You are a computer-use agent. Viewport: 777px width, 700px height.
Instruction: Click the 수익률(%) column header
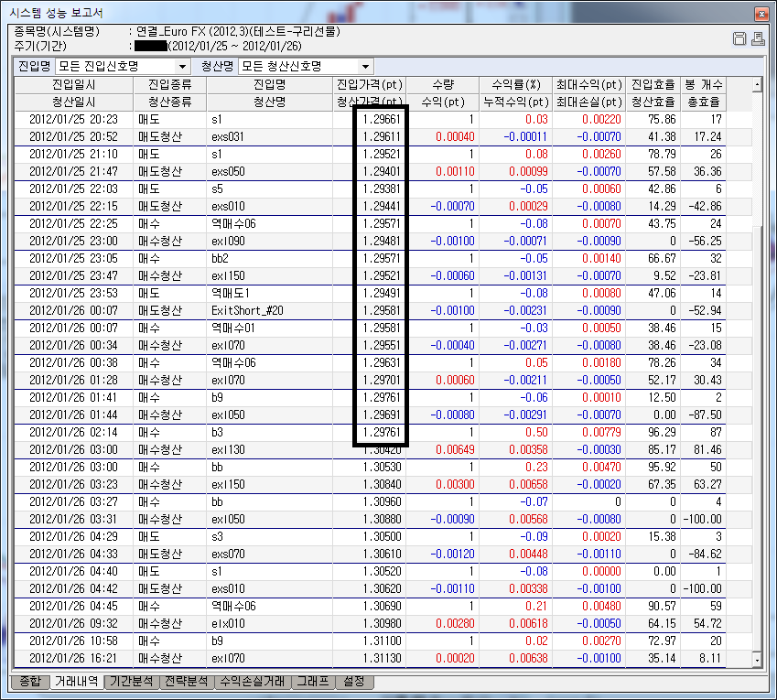[x=516, y=85]
